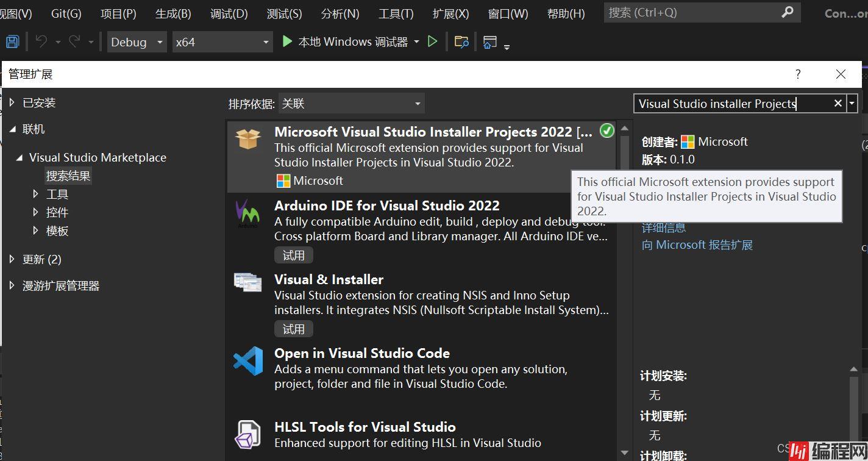The width and height of the screenshot is (868, 461).
Task: Open the undo history dropdown arrow
Action: pyautogui.click(x=58, y=42)
